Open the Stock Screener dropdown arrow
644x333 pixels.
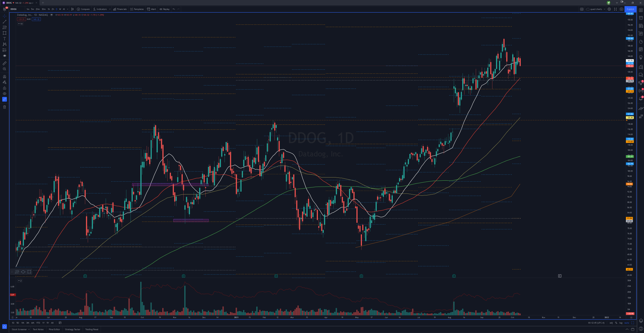click(x=29, y=329)
